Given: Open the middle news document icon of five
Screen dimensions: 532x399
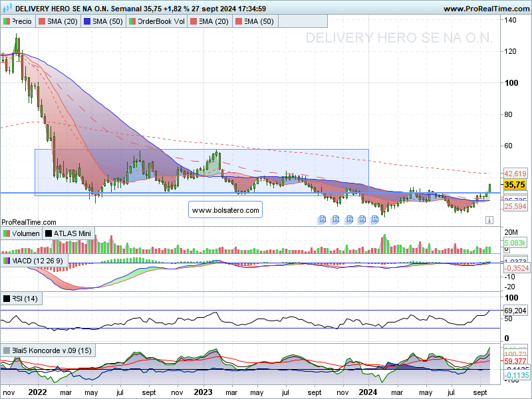Looking at the screenshot, I should click(348, 220).
